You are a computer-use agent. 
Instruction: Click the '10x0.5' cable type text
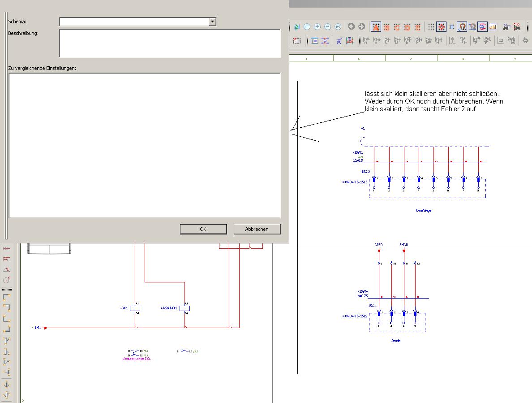tap(358, 160)
